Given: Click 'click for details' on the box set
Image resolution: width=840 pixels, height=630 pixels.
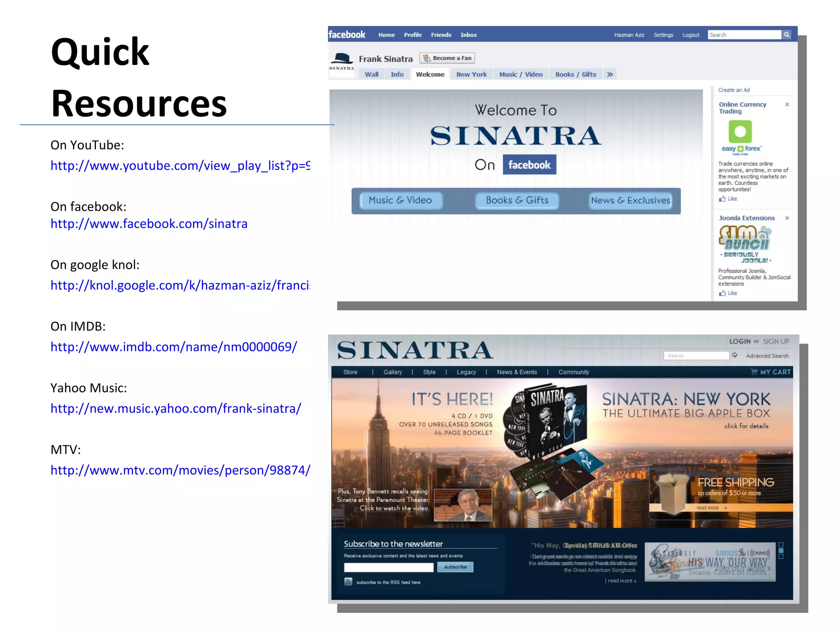Looking at the screenshot, I should [x=746, y=426].
